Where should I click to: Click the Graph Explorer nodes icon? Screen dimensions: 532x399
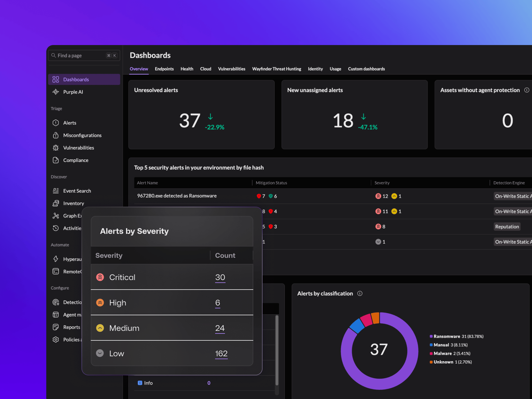[55, 216]
